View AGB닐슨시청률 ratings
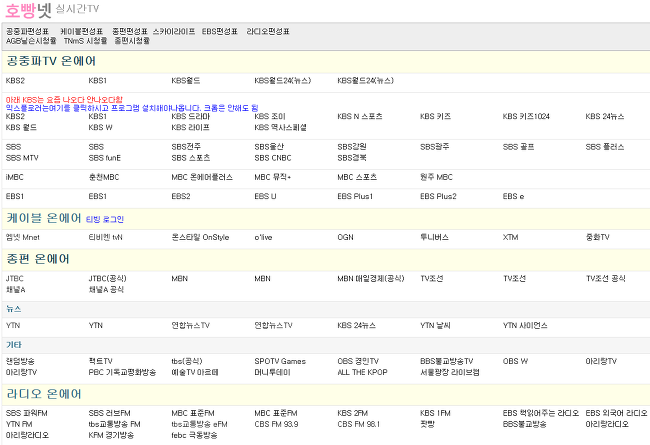650x445 pixels. point(31,41)
